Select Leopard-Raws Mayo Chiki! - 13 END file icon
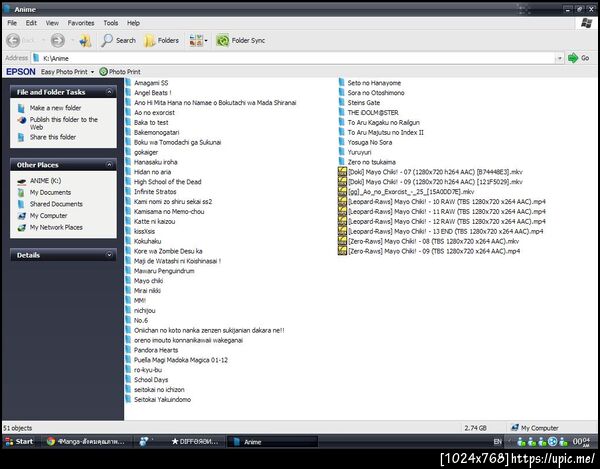Viewport: 600px width, 469px height. 342,231
